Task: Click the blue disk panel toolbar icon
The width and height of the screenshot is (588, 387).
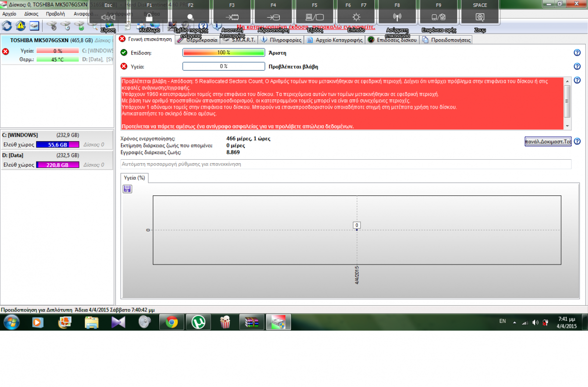Action: (34, 25)
